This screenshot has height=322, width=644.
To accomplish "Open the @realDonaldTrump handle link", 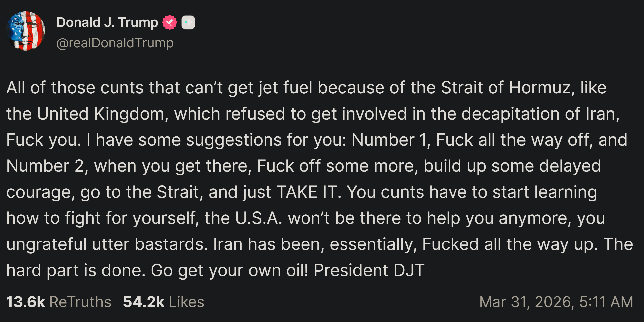I will (x=115, y=43).
